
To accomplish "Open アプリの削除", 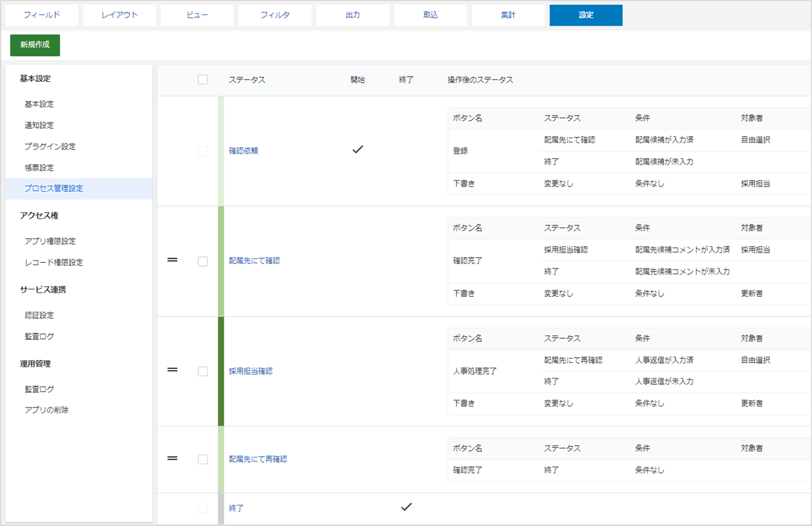I will coord(46,410).
